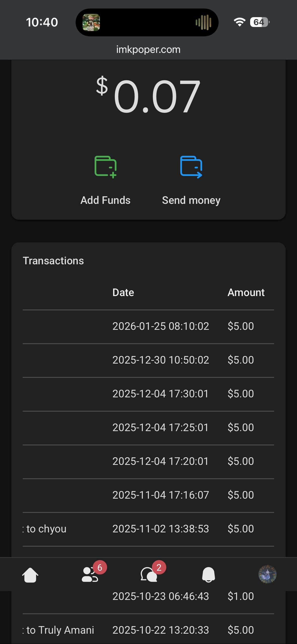Tap the green Add Funds wallet icon
The image size is (297, 644).
[x=105, y=167]
